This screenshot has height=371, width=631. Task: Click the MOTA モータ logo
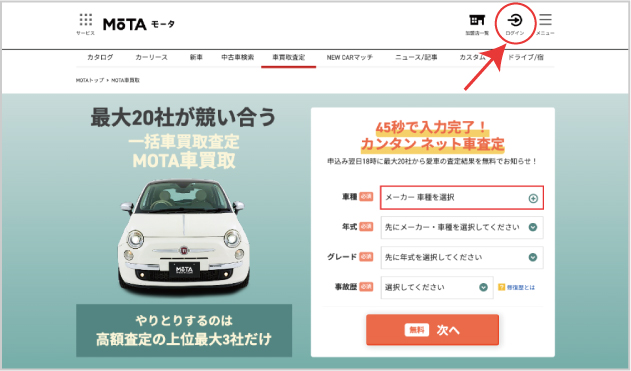139,25
